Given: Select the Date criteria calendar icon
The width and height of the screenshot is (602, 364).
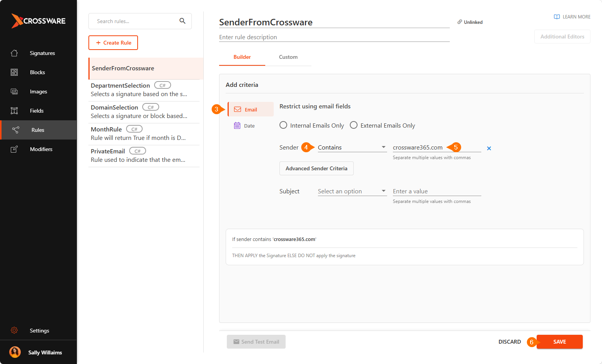Looking at the screenshot, I should click(x=237, y=125).
